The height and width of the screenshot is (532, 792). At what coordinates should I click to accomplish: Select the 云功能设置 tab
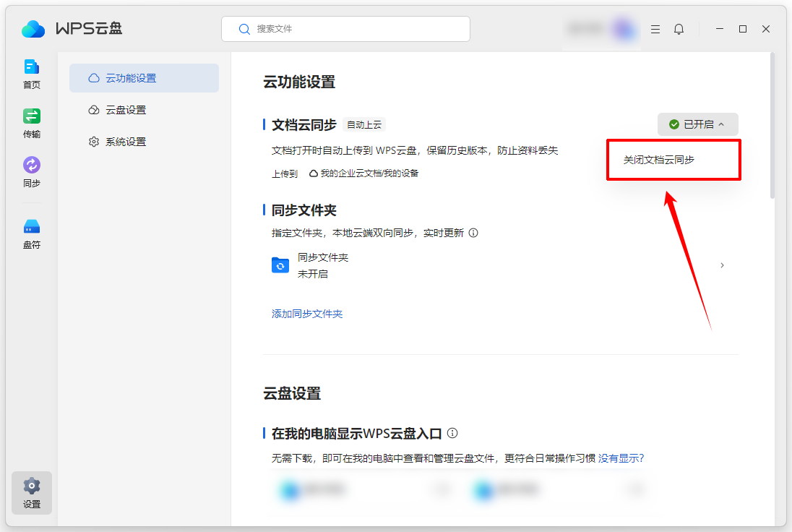click(x=144, y=78)
